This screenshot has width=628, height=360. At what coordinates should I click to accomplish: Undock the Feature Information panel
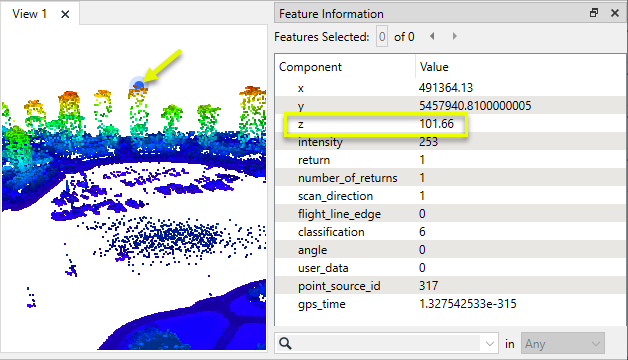(594, 13)
